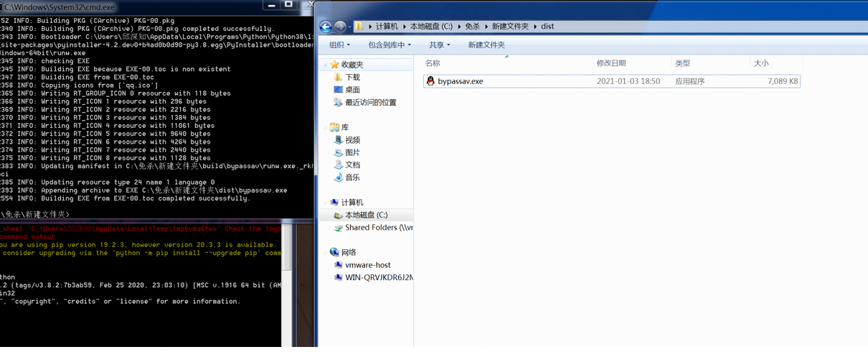
Task: Click the 视频 library icon
Action: pyautogui.click(x=339, y=140)
